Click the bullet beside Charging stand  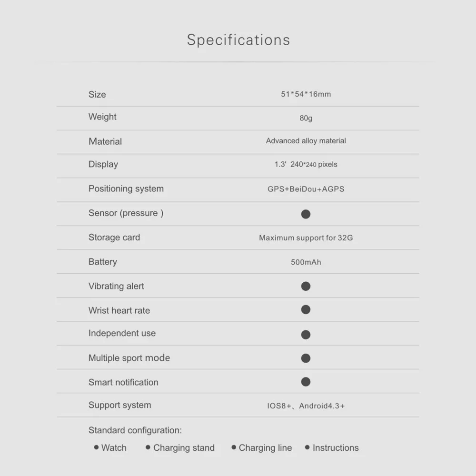pyautogui.click(x=148, y=447)
